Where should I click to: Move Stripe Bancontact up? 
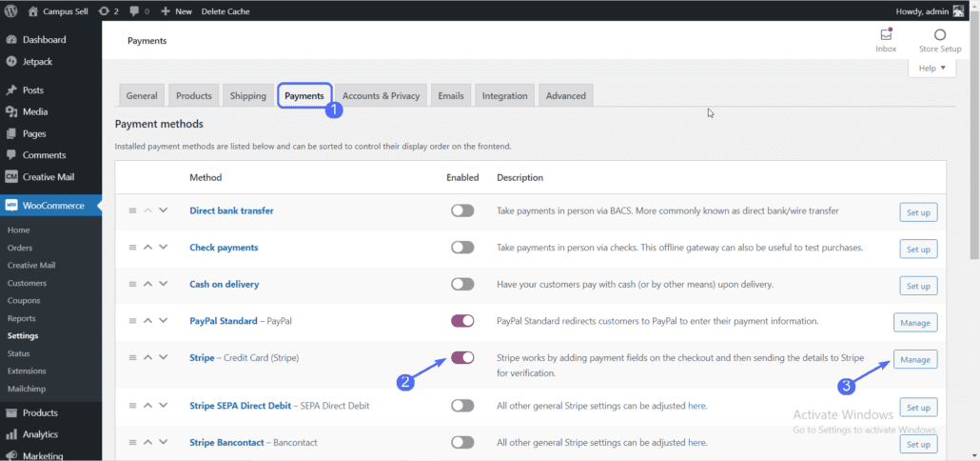[x=148, y=442]
